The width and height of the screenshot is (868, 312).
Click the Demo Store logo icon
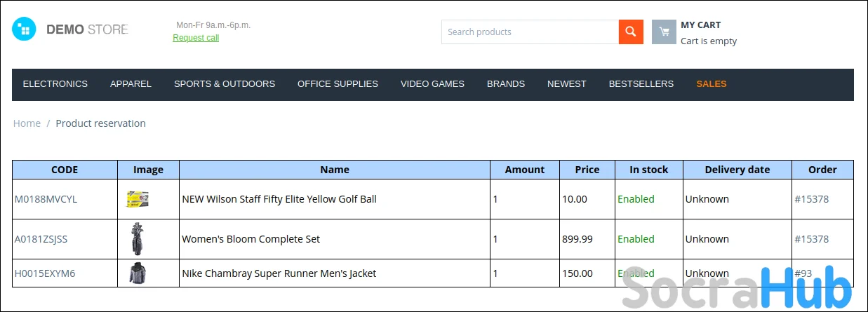point(23,29)
